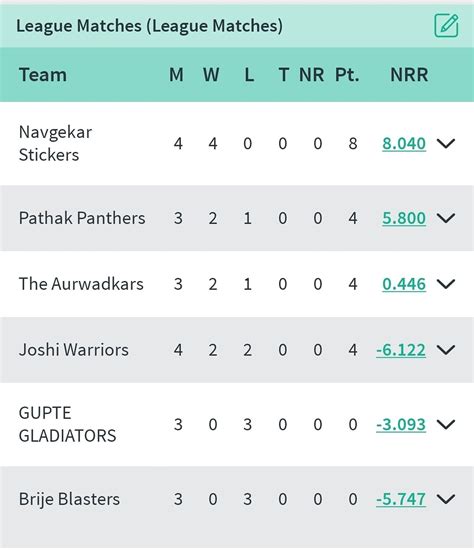Expand the Joshi Warriors row chevron
This screenshot has width=474, height=551.
click(x=446, y=350)
